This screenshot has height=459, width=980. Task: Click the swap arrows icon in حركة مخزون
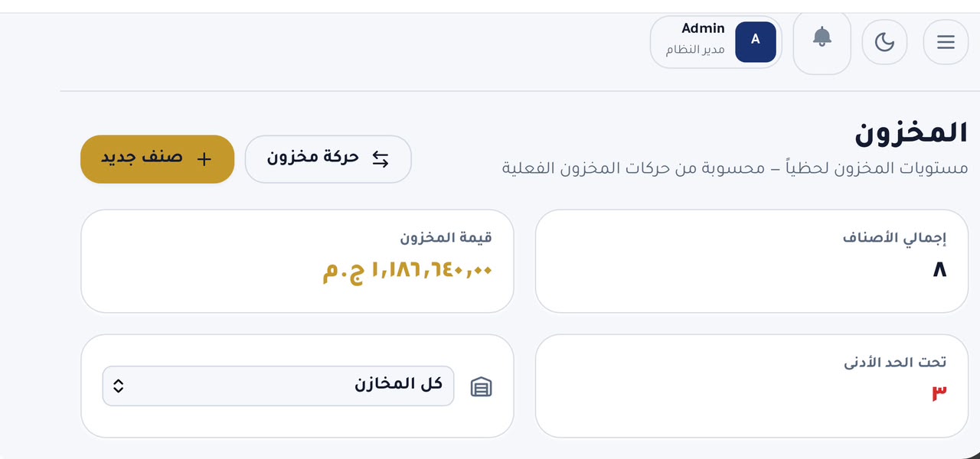pyautogui.click(x=381, y=159)
